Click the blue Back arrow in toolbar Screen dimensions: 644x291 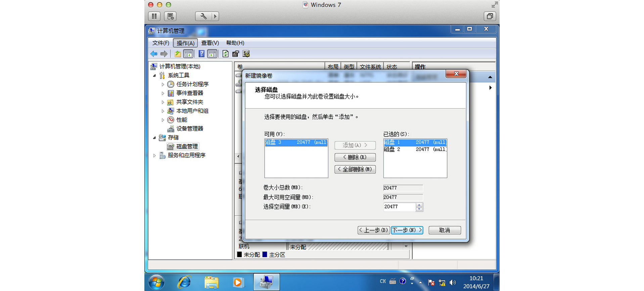[154, 54]
